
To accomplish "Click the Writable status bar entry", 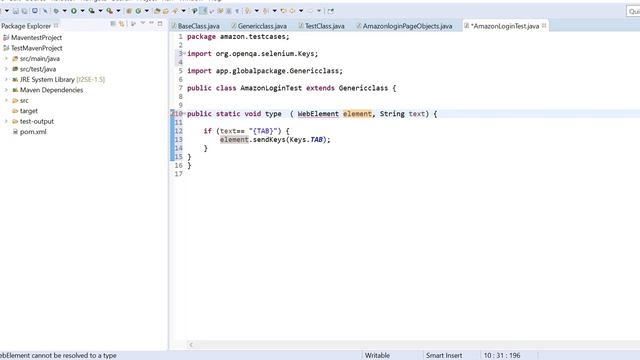I will click(377, 356).
